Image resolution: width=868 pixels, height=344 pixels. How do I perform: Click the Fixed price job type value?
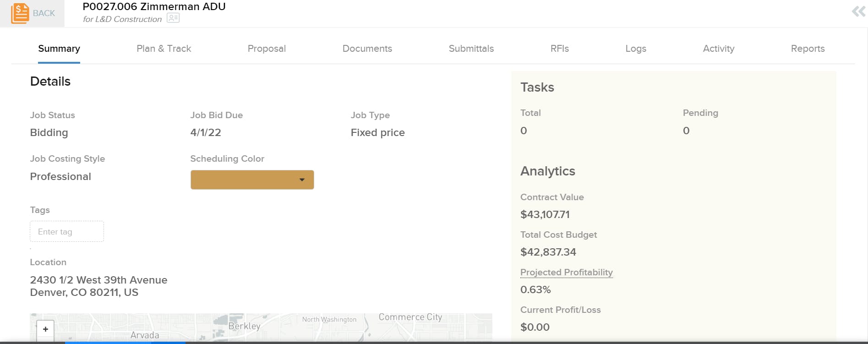tap(378, 132)
